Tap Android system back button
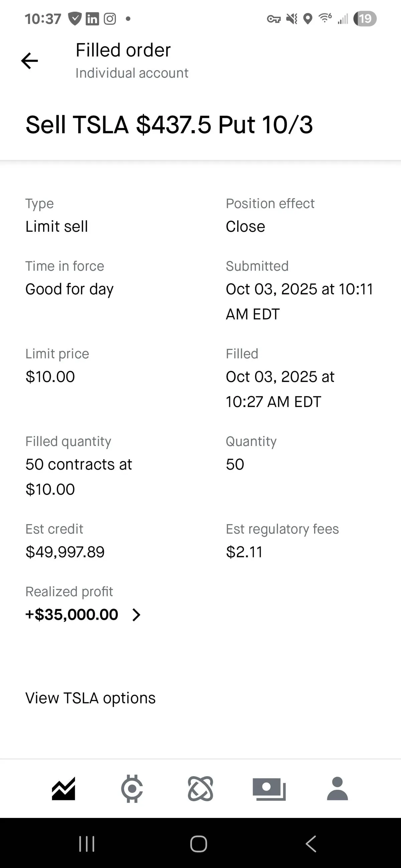Image resolution: width=401 pixels, height=868 pixels. (311, 844)
